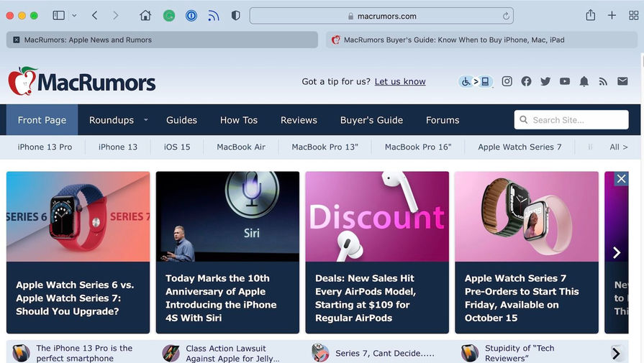Go back to previous page

click(x=95, y=16)
